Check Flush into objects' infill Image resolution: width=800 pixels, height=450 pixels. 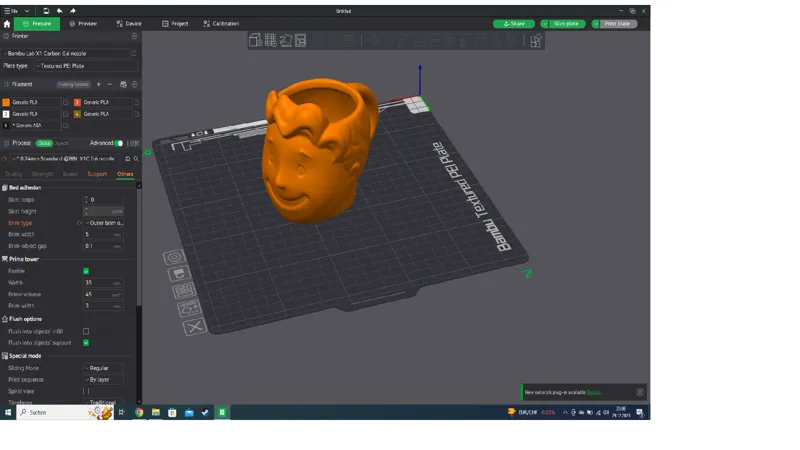[x=86, y=331]
